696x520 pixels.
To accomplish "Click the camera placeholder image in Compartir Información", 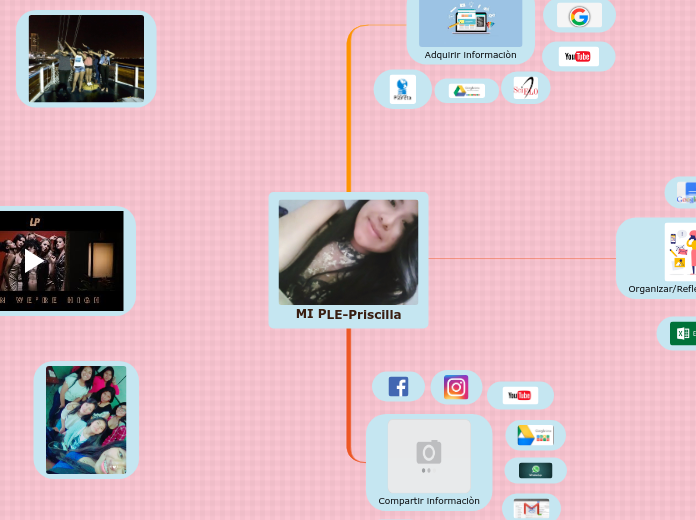I will 429,456.
